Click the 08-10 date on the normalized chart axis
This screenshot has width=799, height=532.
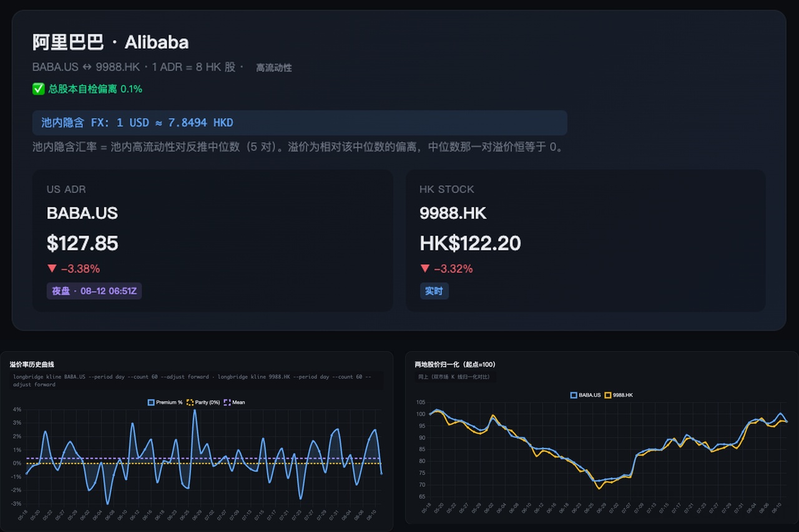777,508
